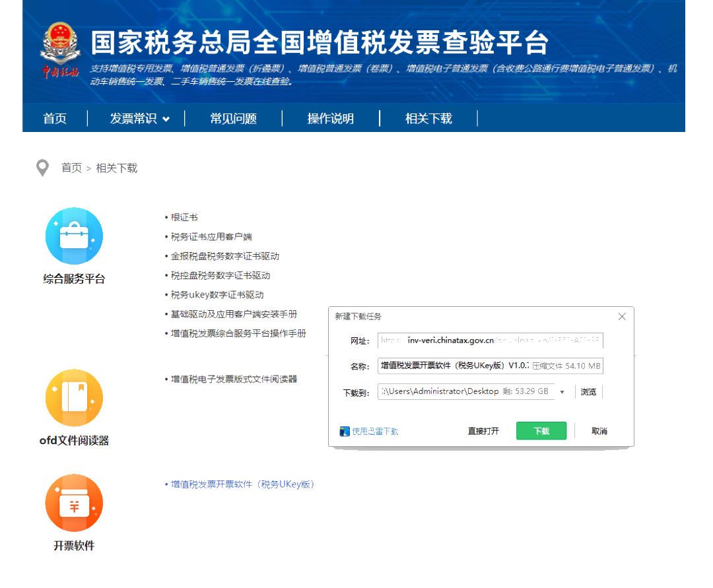Switch to the 首页 menu item

click(x=55, y=118)
